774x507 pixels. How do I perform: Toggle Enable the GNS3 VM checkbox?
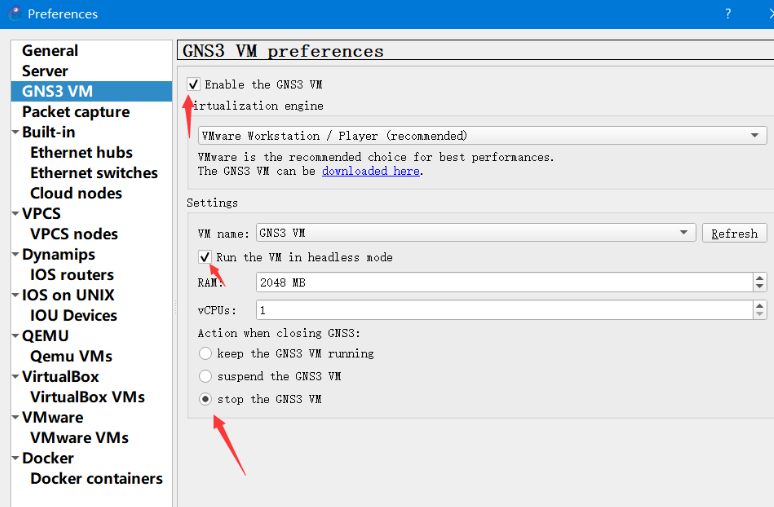[194, 84]
